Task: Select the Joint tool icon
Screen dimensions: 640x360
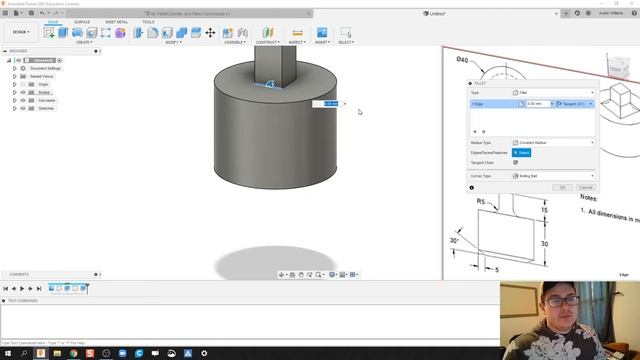Action: (242, 33)
